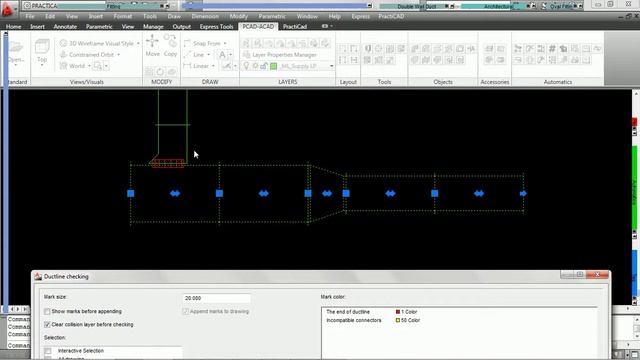
Task: Expand the Open button dropdown arrow
Action: point(16,65)
